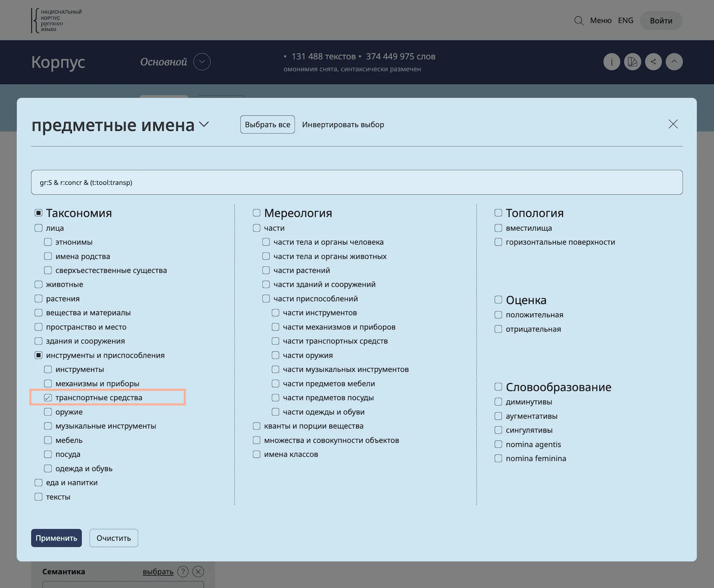Image resolution: width=714 pixels, height=588 pixels.
Task: Toggle Словообразование group checkbox
Action: tap(498, 387)
